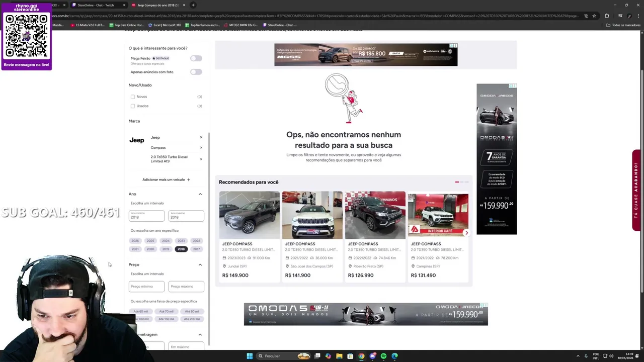Check the Novos checkbox
The image size is (644, 362).
click(133, 97)
